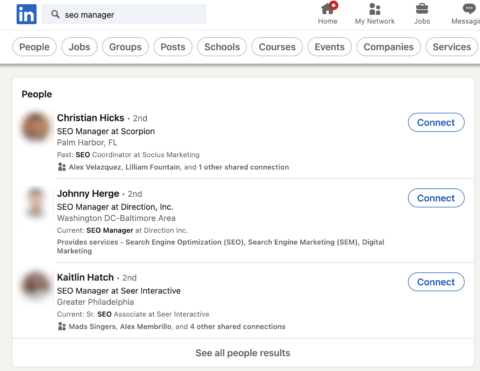Image resolution: width=480 pixels, height=371 pixels.
Task: Filter results by People
Action: click(x=34, y=47)
